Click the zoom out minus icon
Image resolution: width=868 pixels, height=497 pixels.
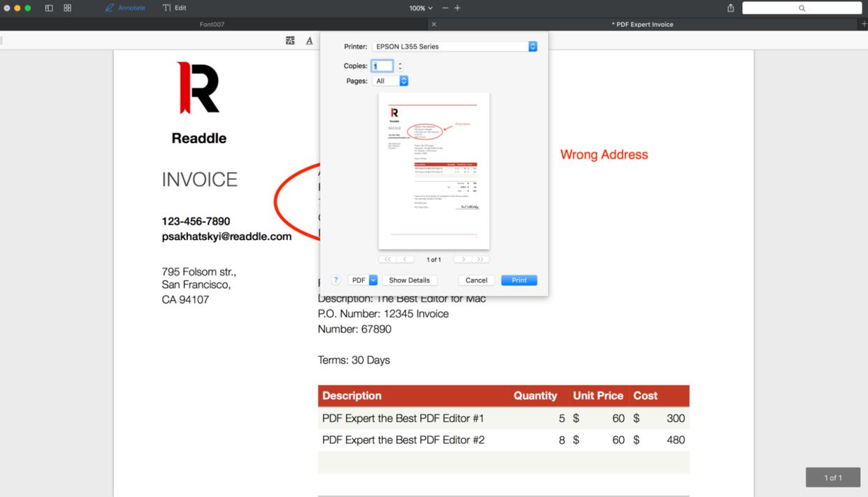445,8
